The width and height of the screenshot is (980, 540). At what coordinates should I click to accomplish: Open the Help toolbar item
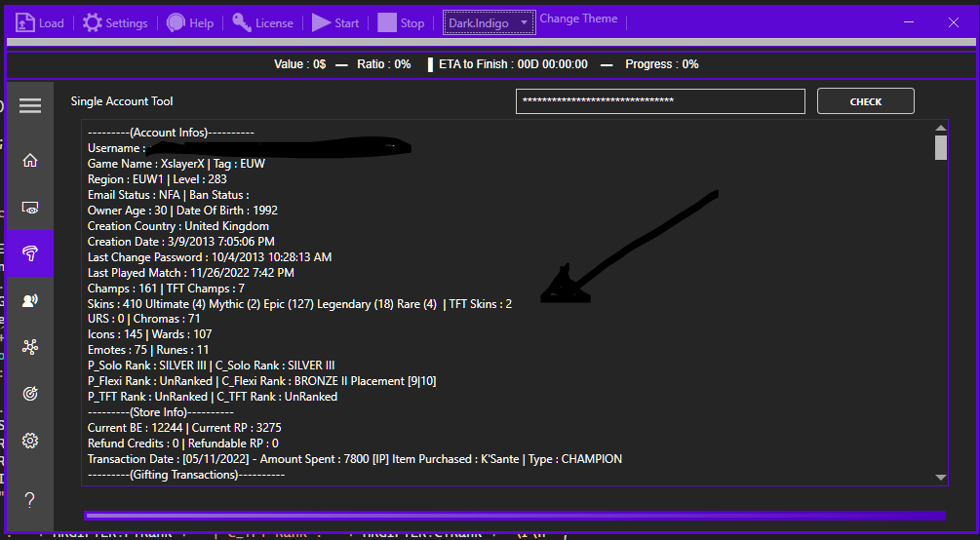coord(190,23)
